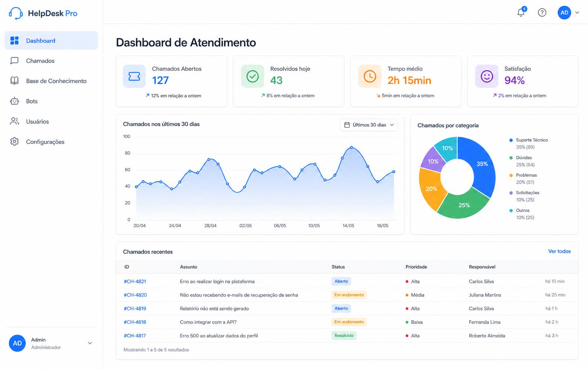Click Juliana Martins responsible name

tap(485, 295)
